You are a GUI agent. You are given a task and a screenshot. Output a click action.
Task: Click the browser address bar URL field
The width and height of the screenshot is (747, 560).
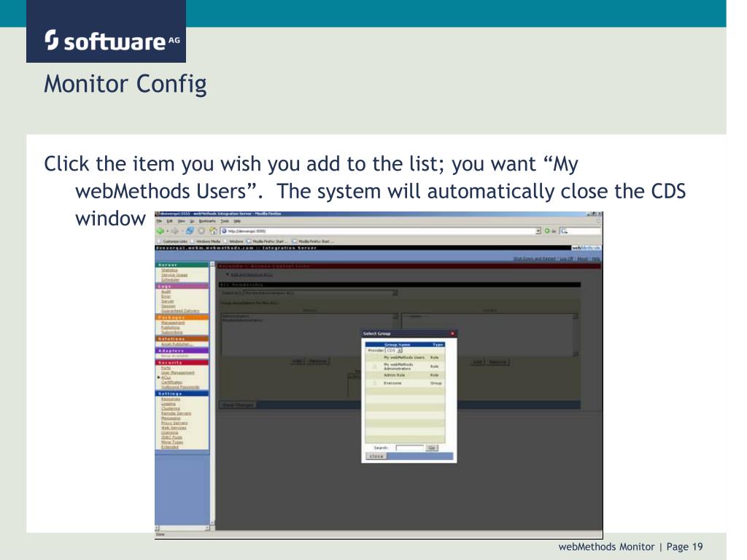pos(379,231)
